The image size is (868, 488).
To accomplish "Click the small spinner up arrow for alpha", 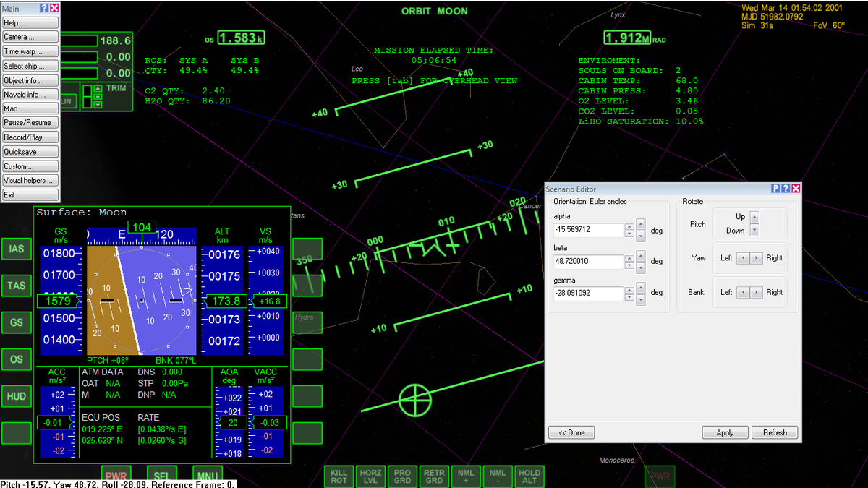I will [629, 227].
